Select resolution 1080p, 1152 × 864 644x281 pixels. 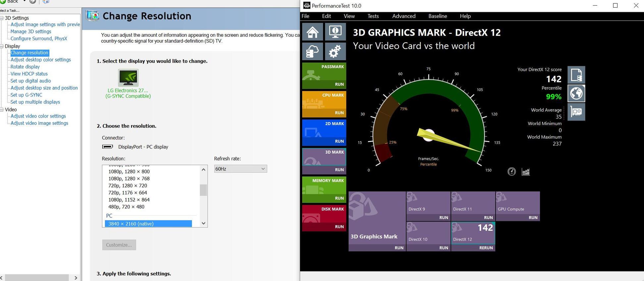click(x=129, y=200)
